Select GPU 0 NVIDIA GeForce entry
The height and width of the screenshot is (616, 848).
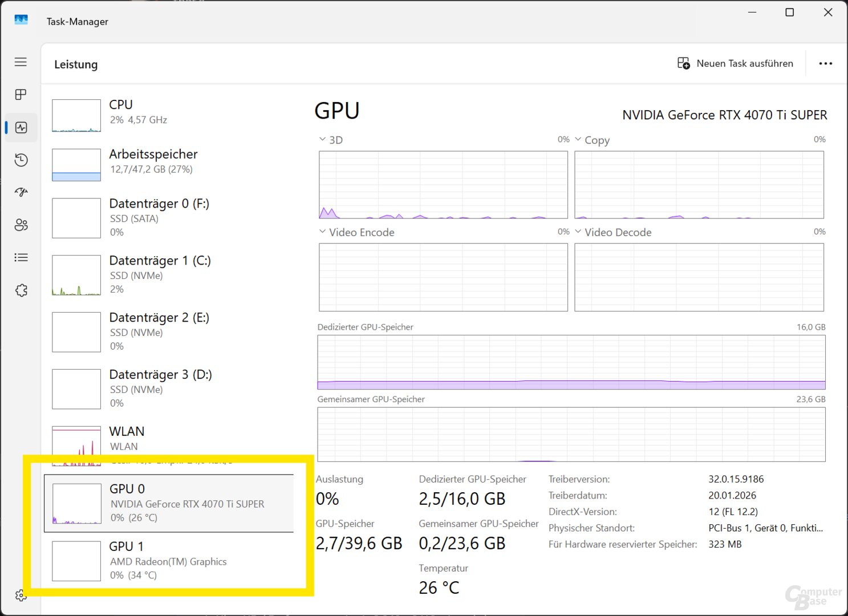(169, 503)
